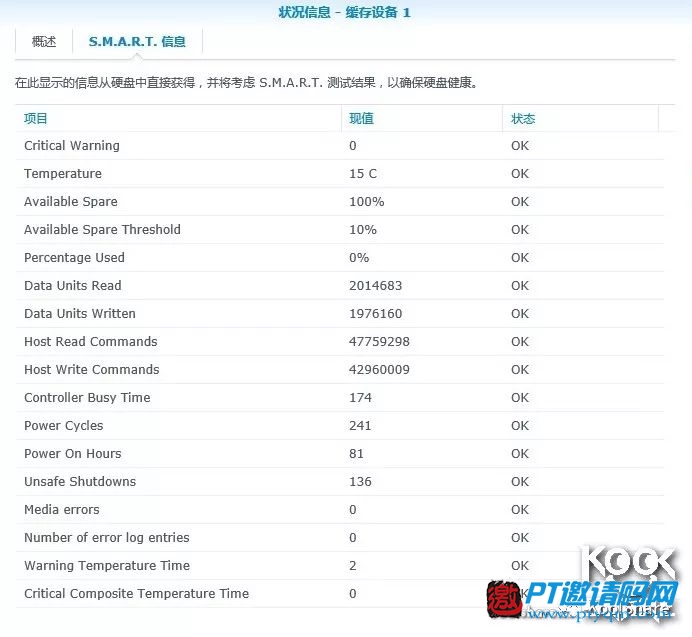Select the Data Units Read label

click(73, 286)
